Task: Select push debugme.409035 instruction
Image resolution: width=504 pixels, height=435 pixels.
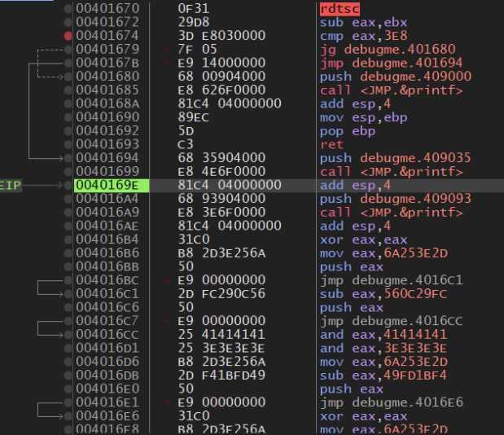Action: tap(396, 158)
